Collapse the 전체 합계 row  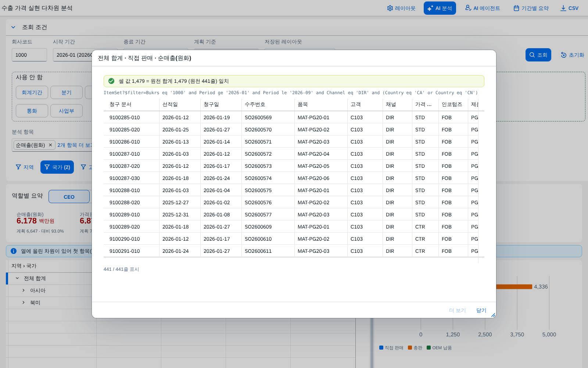(x=17, y=278)
